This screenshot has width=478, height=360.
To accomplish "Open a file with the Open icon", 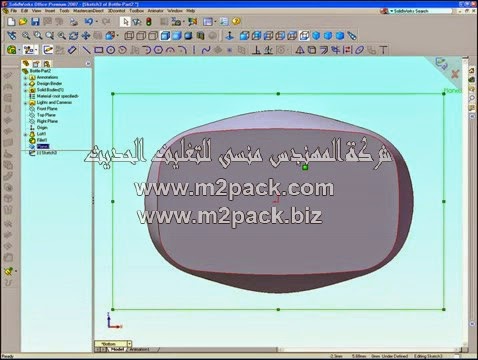I will pyautogui.click(x=23, y=22).
